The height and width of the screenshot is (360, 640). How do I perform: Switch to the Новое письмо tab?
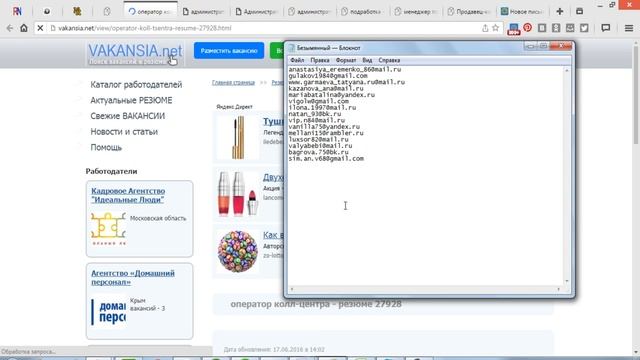coord(522,12)
